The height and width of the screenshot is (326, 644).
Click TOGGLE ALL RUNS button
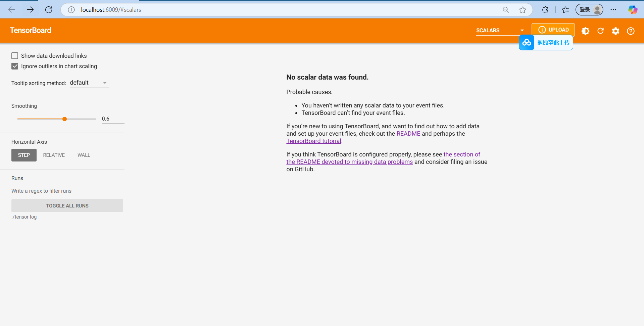coord(67,206)
